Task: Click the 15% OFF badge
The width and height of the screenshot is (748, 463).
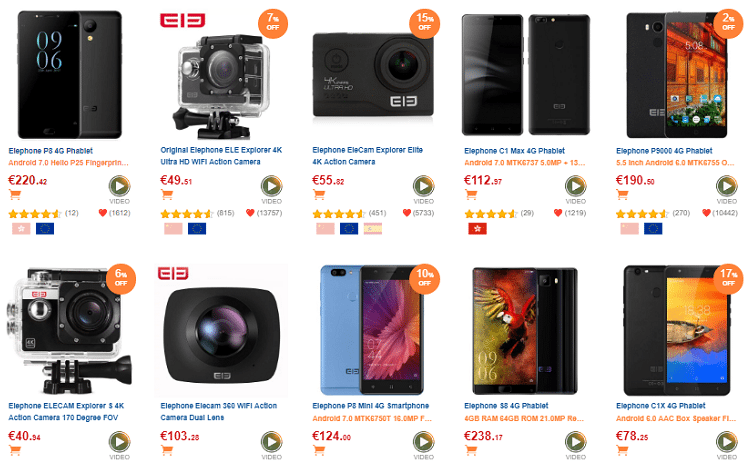Action: [424, 22]
